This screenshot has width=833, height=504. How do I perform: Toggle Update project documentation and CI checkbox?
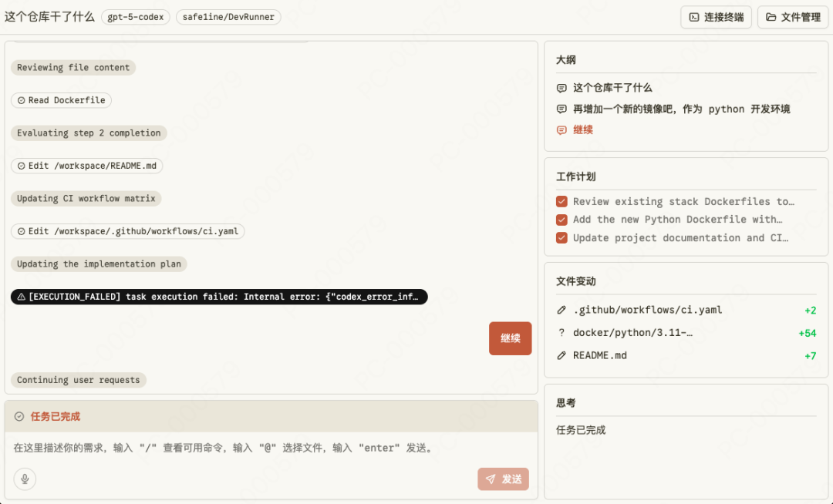[562, 237]
